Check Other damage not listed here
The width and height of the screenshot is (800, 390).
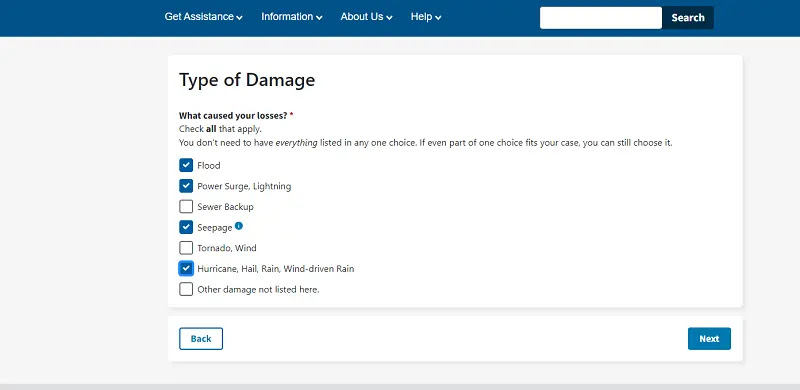(x=186, y=289)
